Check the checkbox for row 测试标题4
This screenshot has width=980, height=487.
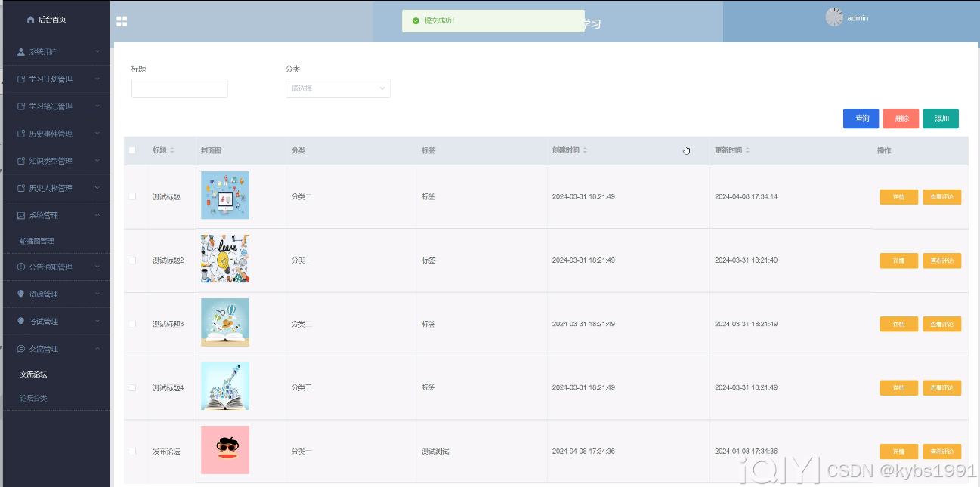tap(132, 387)
